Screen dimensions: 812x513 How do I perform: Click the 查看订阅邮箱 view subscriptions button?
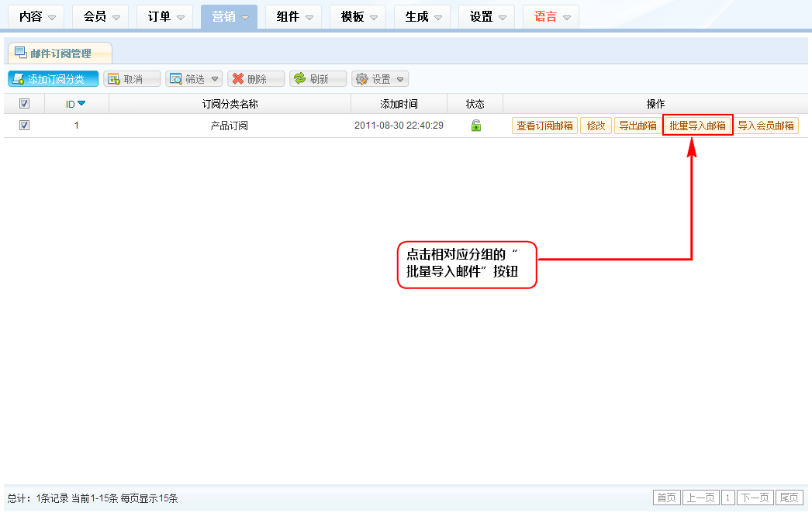pyautogui.click(x=544, y=126)
